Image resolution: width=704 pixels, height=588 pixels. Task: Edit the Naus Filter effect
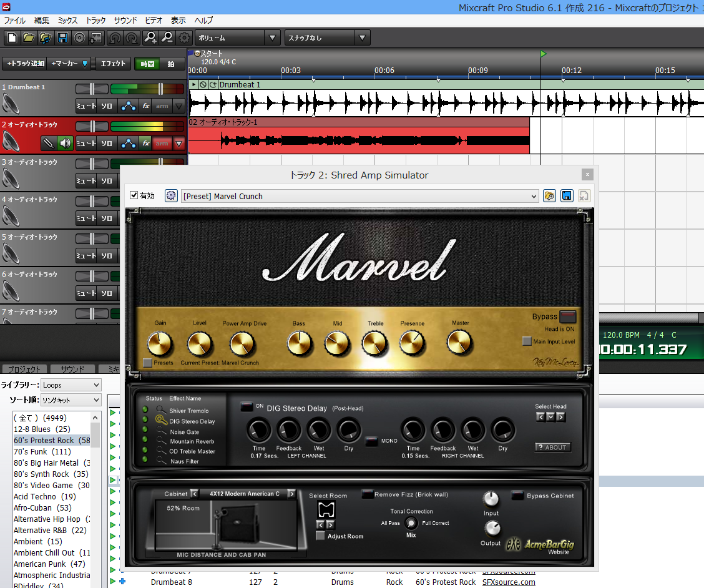point(162,461)
